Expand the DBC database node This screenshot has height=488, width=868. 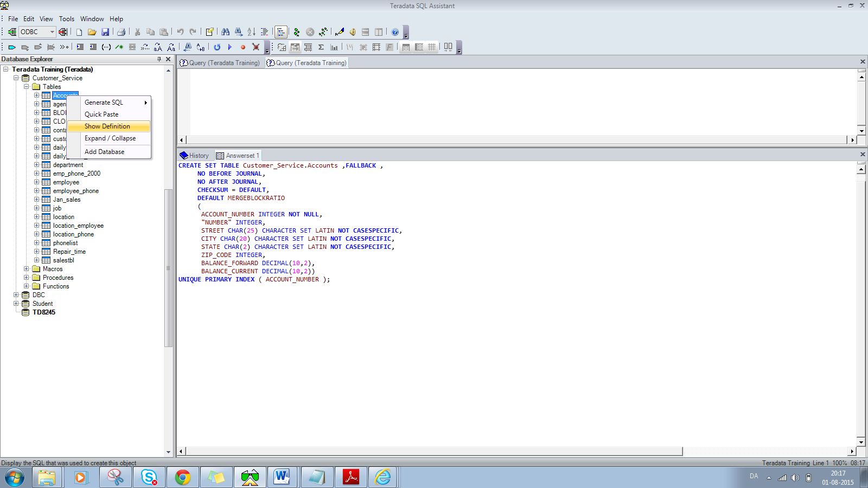tap(16, 294)
